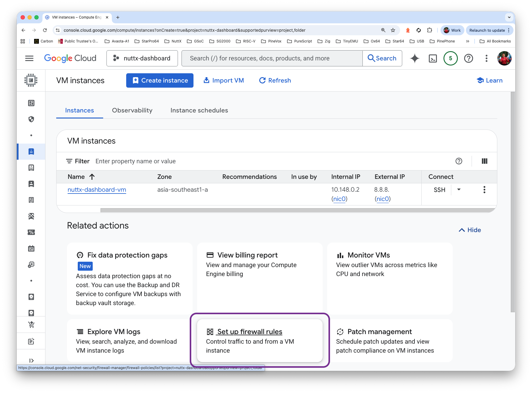
Task: Expand the nuttx-dashboard project selector
Action: click(142, 58)
